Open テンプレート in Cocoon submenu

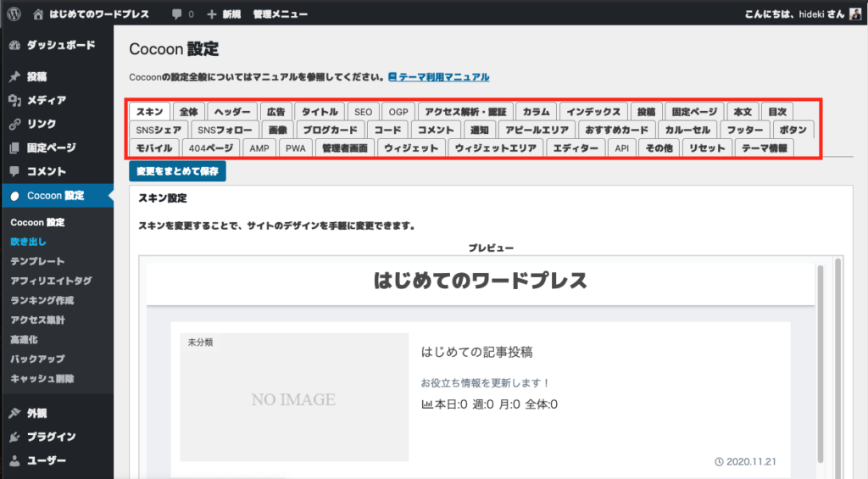pos(37,261)
